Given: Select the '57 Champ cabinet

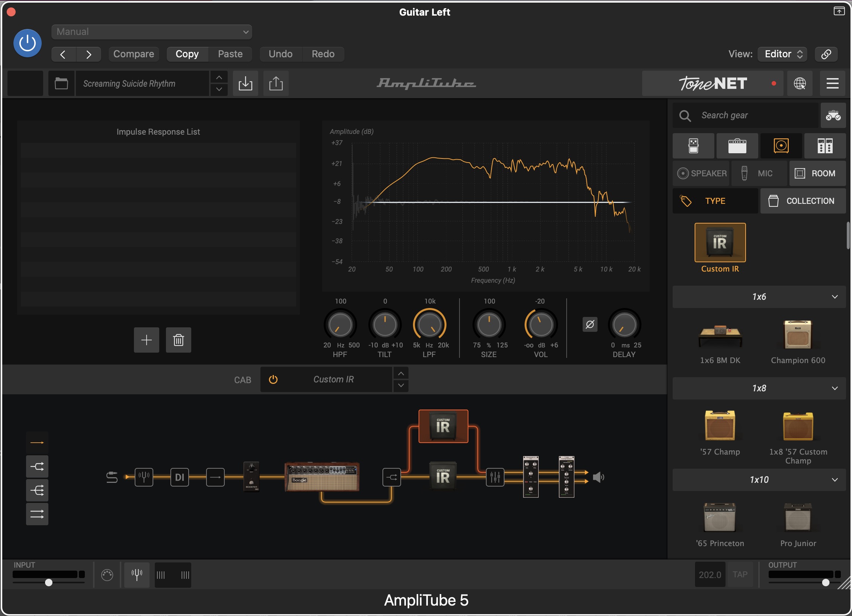Looking at the screenshot, I should (720, 426).
